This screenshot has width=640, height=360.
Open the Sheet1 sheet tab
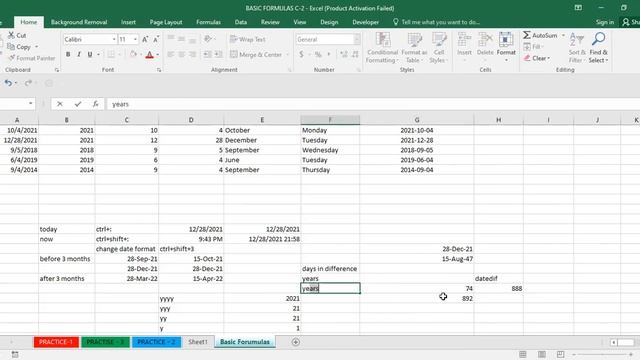[198, 342]
